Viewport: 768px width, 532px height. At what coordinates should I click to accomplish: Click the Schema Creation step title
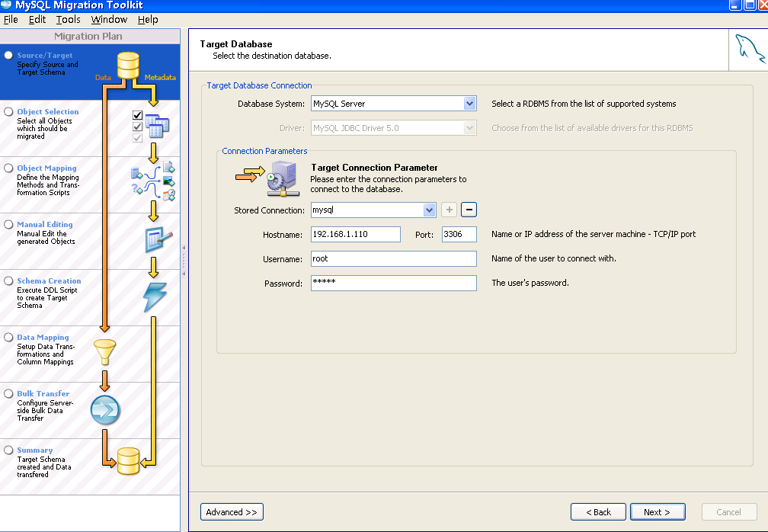(x=49, y=280)
